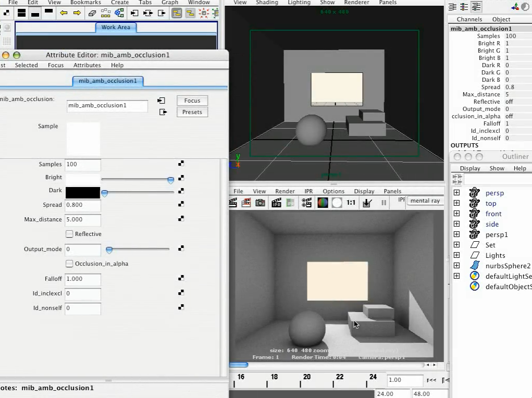Click the output connections toolbar icon
Image resolution: width=532 pixels, height=398 pixels.
162,13
